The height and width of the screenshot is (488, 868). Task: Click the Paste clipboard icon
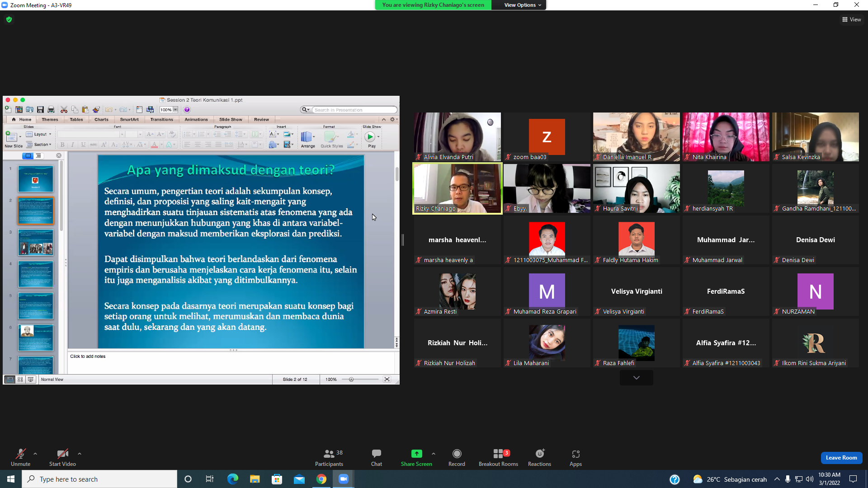(85, 110)
